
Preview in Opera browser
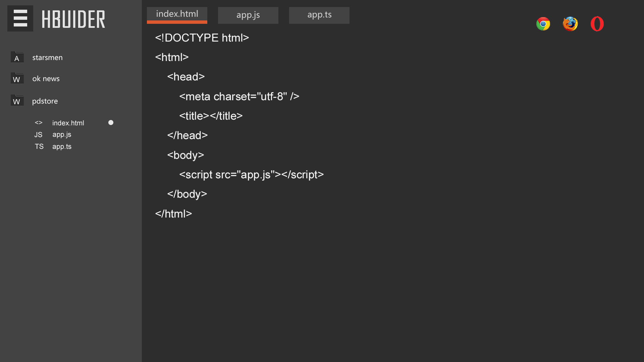coord(597,24)
